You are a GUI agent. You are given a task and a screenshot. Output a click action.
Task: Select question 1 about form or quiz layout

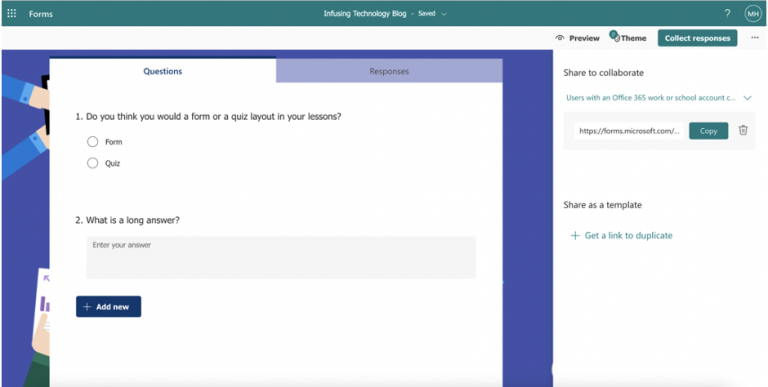pyautogui.click(x=208, y=117)
